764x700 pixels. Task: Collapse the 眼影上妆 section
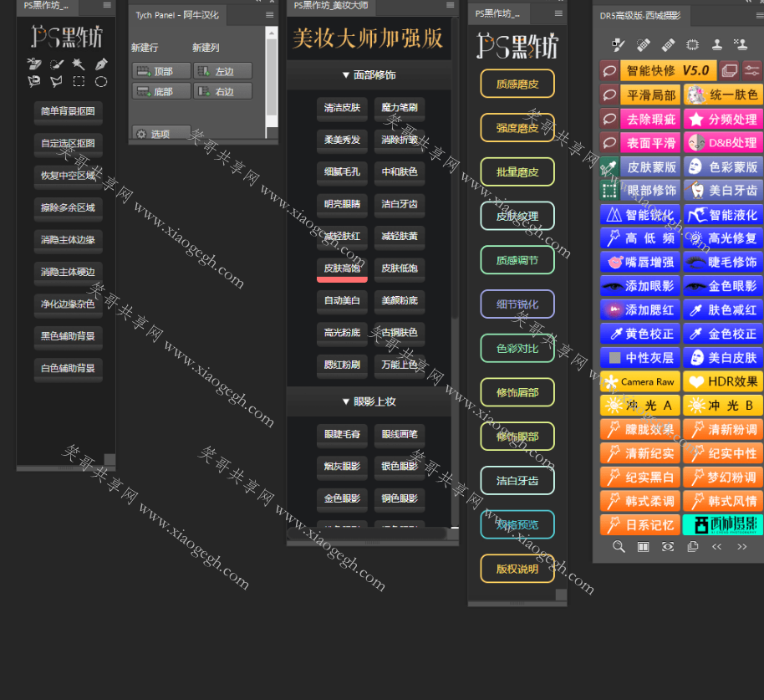tap(369, 401)
